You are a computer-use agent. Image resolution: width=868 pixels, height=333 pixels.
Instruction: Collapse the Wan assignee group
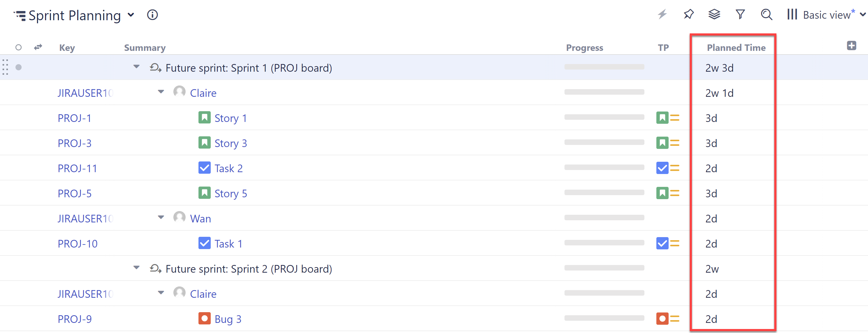[x=161, y=218]
